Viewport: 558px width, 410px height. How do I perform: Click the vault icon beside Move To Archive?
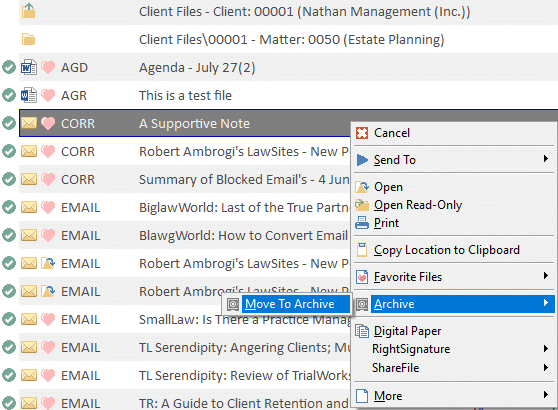pyautogui.click(x=233, y=304)
